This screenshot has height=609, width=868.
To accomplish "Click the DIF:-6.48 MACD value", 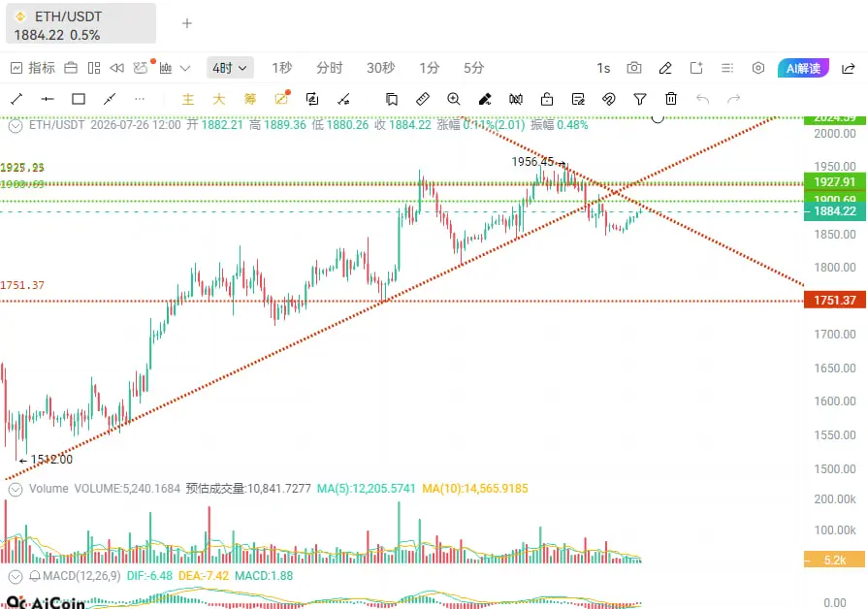I will click(149, 576).
